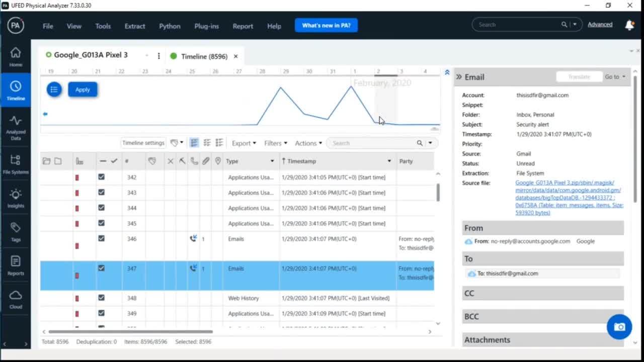Toggle the checkbox for row 347
Image resolution: width=644 pixels, height=362 pixels.
(101, 268)
